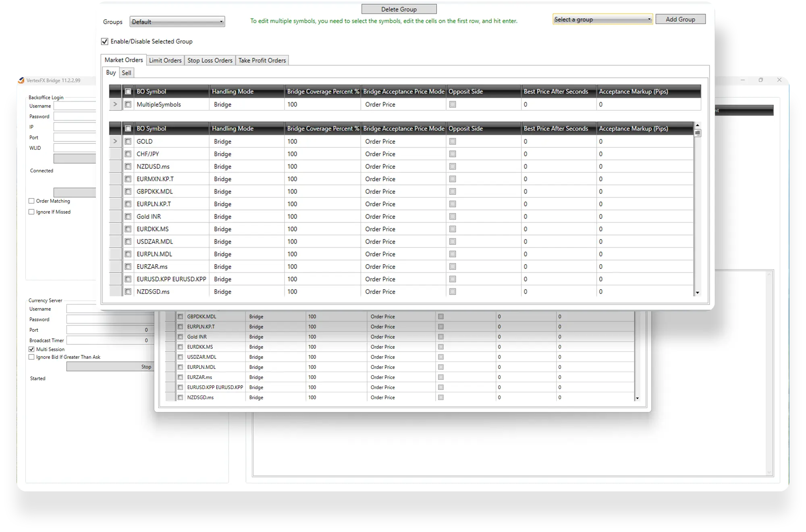The height and width of the screenshot is (532, 806).
Task: Enable the Order Matching checkbox
Action: tap(32, 201)
